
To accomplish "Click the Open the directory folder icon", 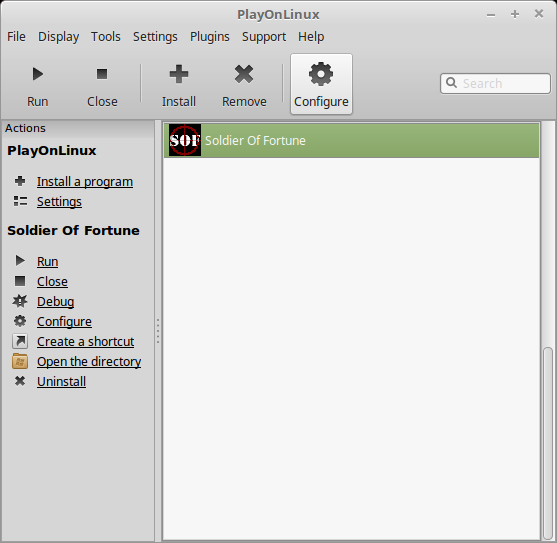I will click(20, 362).
